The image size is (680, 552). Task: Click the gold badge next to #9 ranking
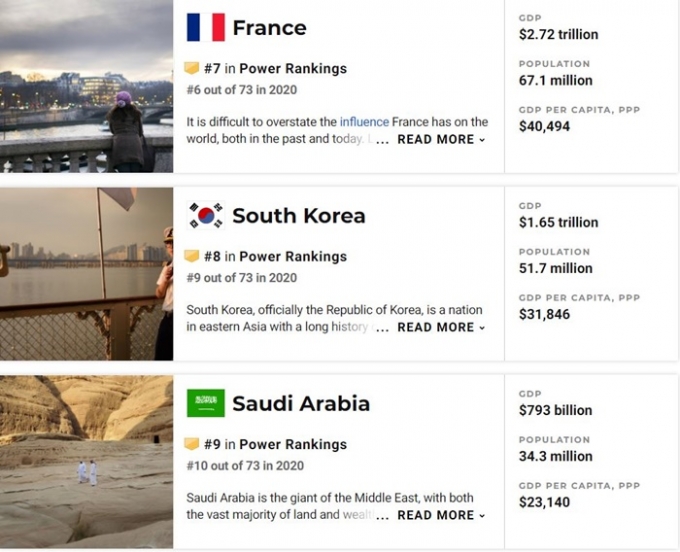pos(192,444)
